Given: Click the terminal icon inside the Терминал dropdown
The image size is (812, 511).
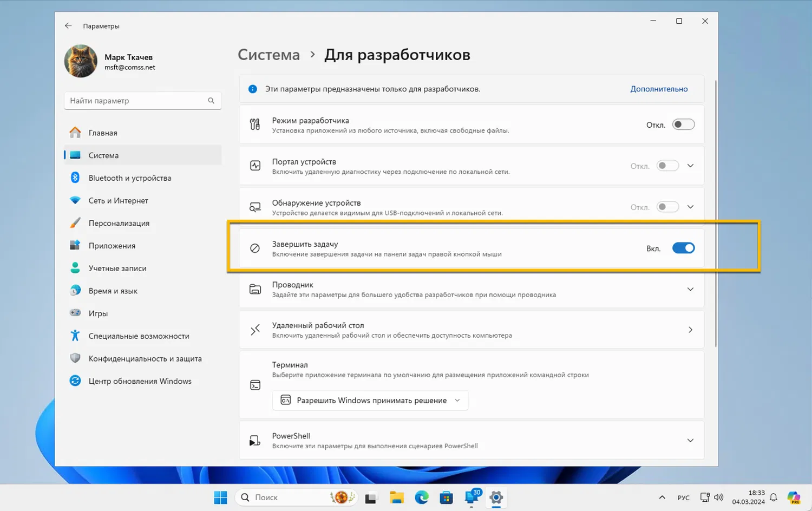Looking at the screenshot, I should (x=285, y=400).
